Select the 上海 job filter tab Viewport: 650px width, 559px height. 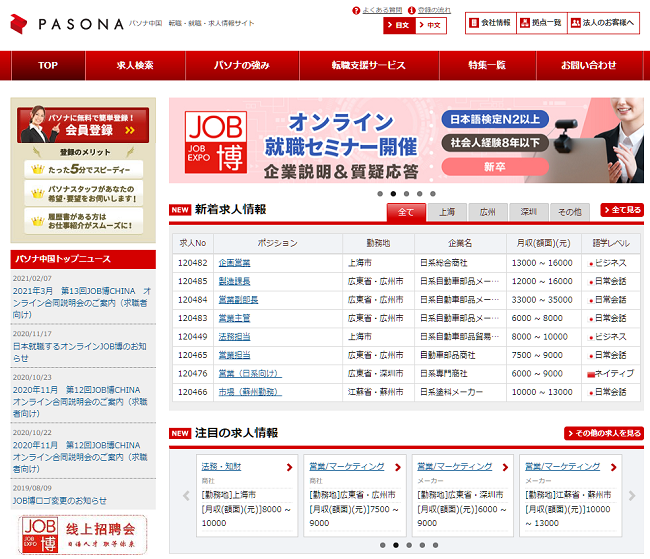pos(447,212)
